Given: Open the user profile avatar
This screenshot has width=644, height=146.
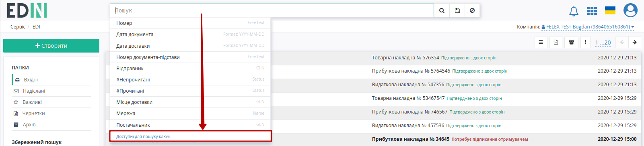Looking at the screenshot, I should pyautogui.click(x=630, y=10).
